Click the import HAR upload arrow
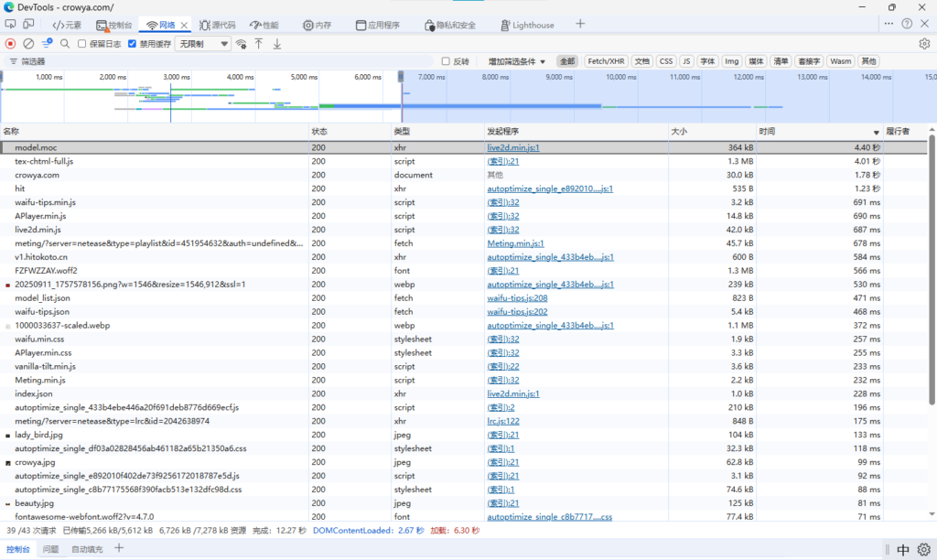The image size is (937, 560). point(259,43)
